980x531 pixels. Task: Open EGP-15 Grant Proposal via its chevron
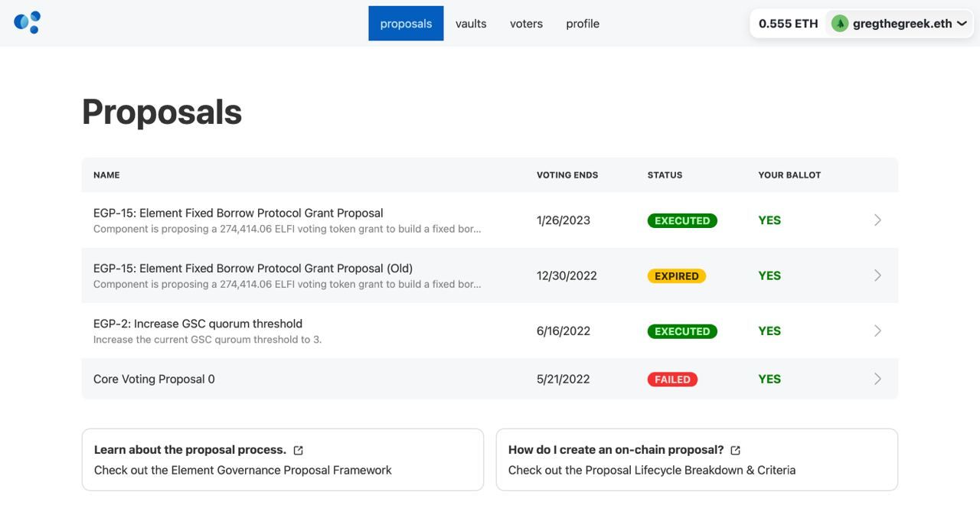coord(877,220)
